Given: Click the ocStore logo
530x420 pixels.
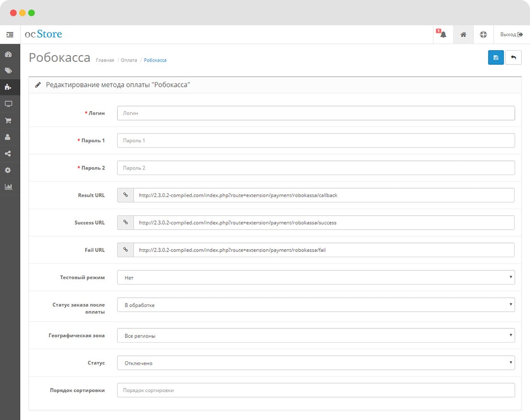Looking at the screenshot, I should [x=43, y=34].
